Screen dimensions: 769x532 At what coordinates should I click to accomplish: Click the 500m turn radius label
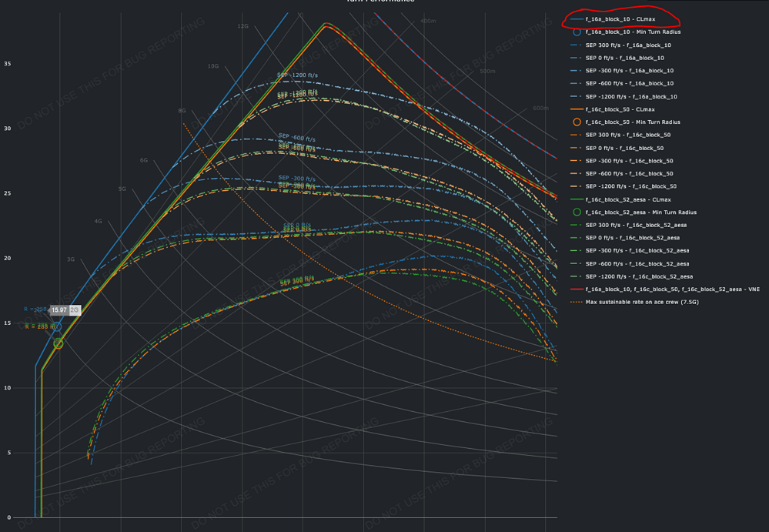tap(487, 71)
